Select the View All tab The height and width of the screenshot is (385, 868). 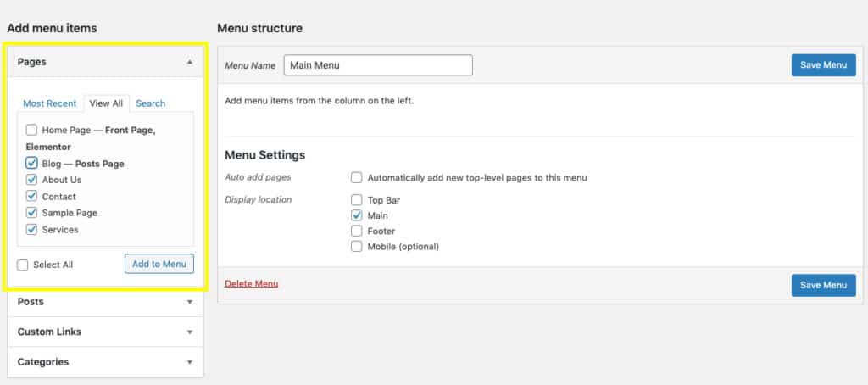coord(106,103)
